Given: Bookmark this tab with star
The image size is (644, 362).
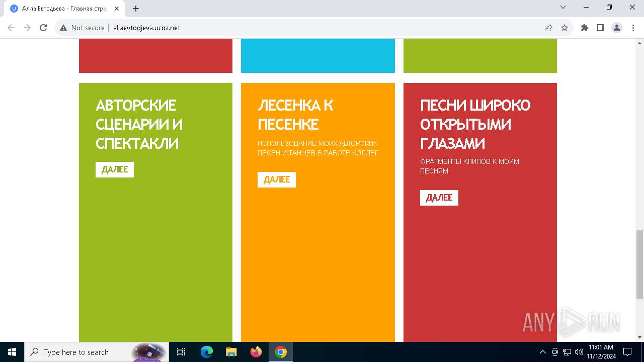Looking at the screenshot, I should [x=565, y=28].
